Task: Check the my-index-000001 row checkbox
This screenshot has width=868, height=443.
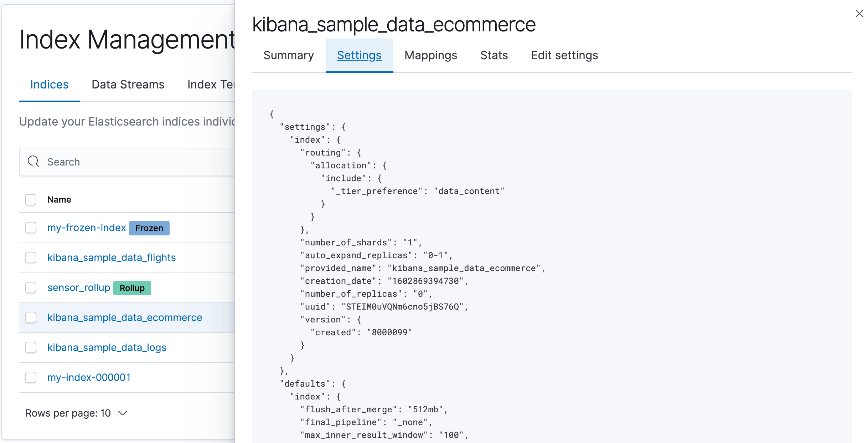Action: 31,377
